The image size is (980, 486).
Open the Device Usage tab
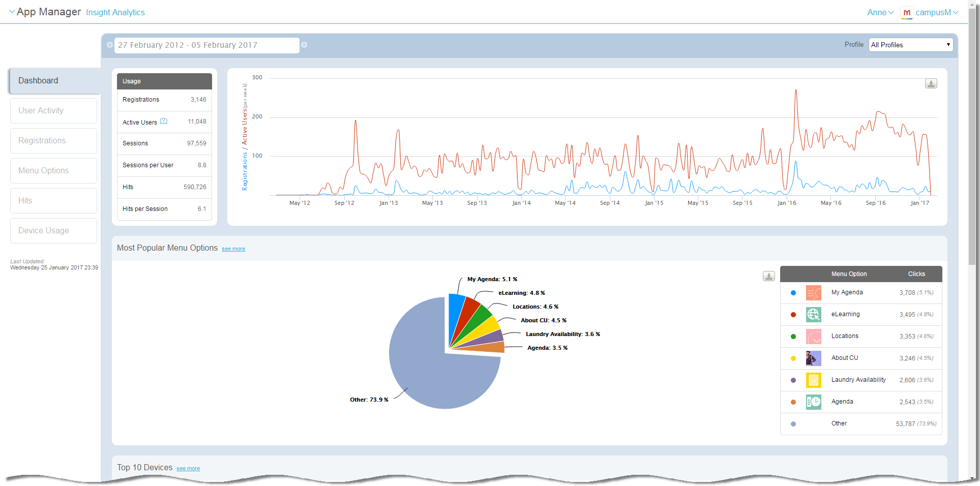(x=53, y=231)
